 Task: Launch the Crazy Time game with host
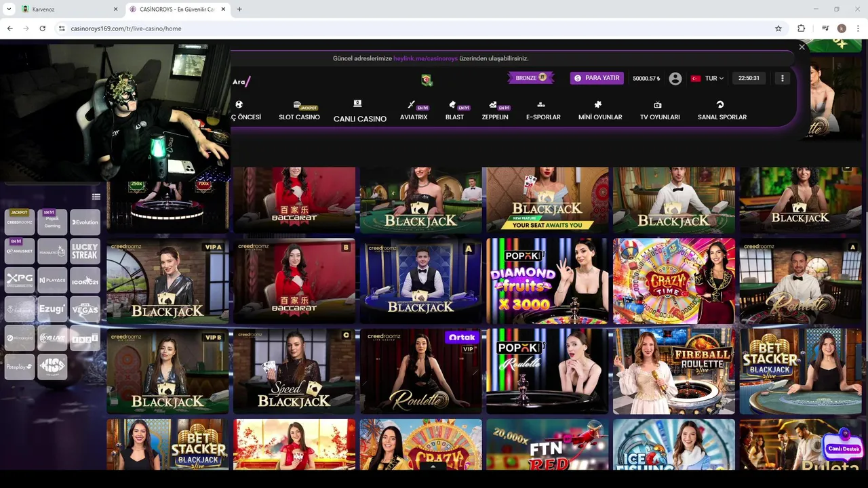674,281
